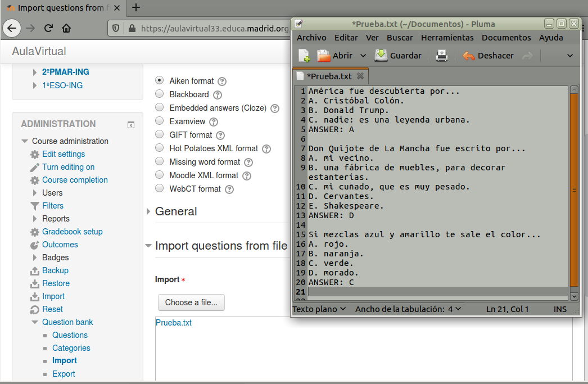This screenshot has height=384, width=588.
Task: Open the Herramientas menu
Action: (x=447, y=38)
